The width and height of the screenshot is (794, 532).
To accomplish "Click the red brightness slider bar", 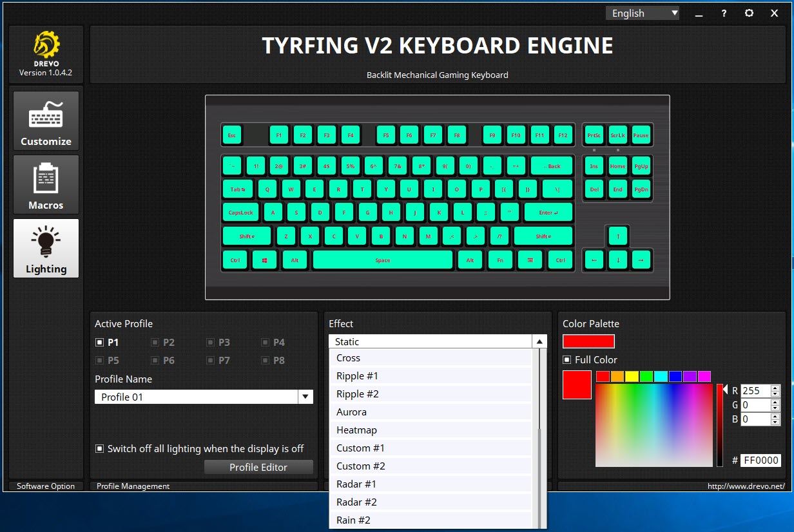I will (720, 425).
